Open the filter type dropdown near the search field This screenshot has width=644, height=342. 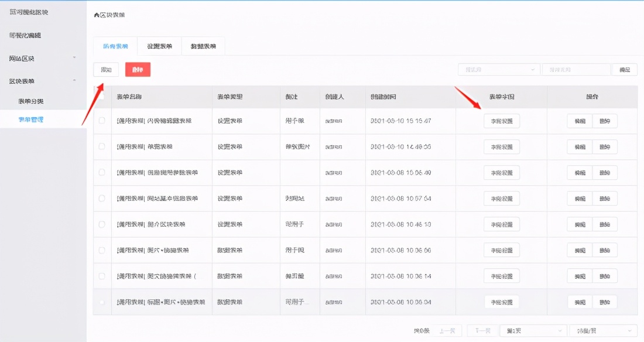click(x=498, y=69)
